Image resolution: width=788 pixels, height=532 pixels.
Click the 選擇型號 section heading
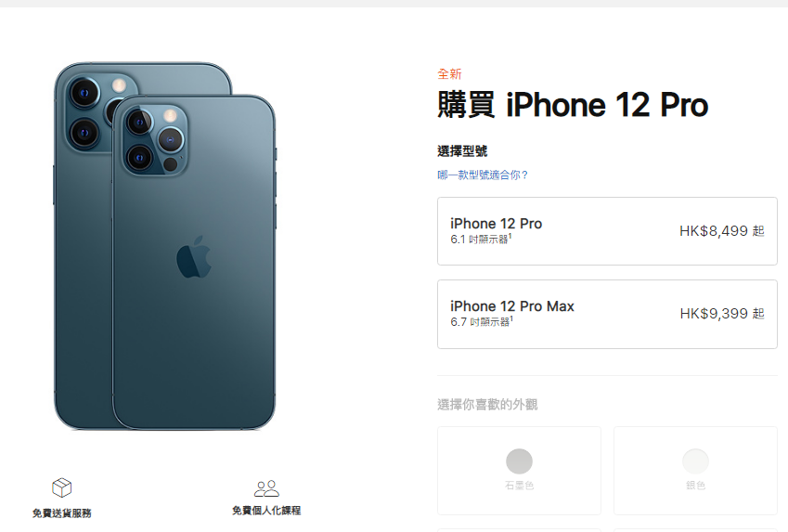point(462,150)
